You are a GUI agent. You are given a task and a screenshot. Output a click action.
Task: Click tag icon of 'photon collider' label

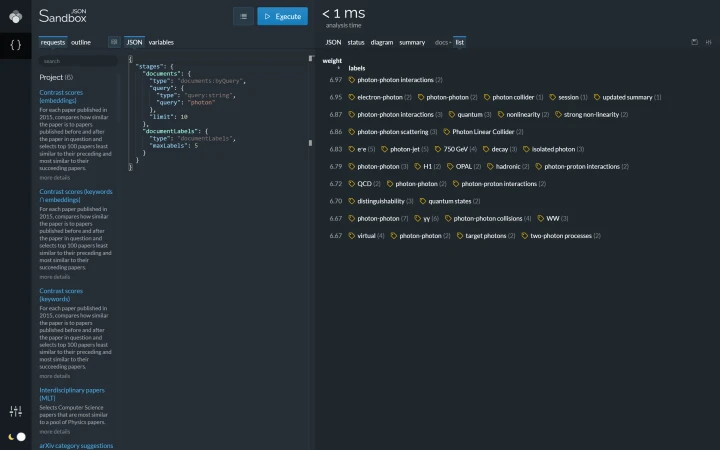(487, 97)
